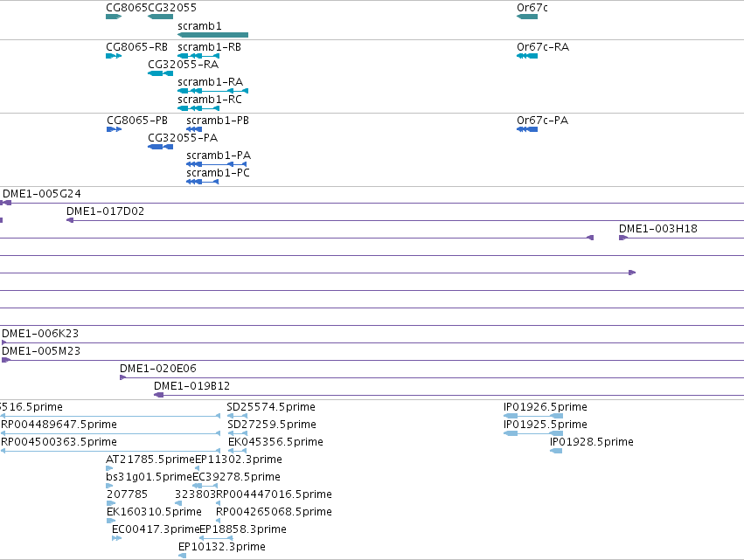Click the CG32055 gene label
Viewport: 744px width, 560px height.
[x=172, y=8]
